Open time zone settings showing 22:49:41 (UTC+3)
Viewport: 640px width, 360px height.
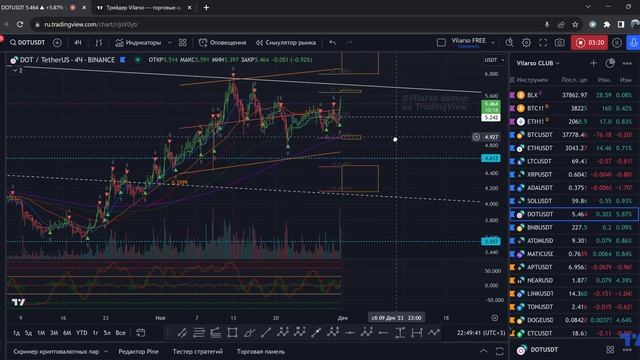(481, 333)
